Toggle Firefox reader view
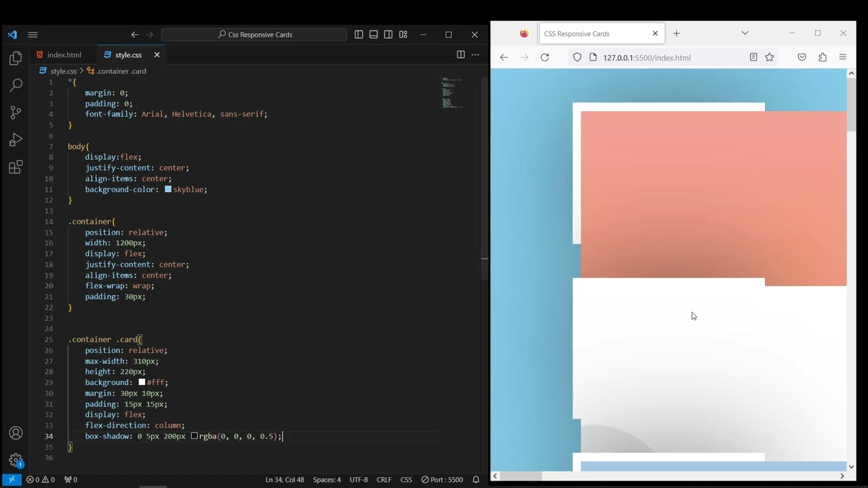 (753, 58)
